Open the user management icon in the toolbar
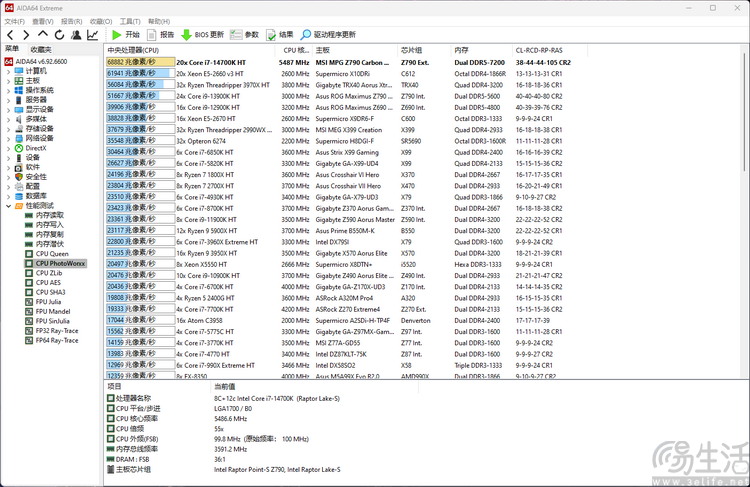Image resolution: width=750 pixels, height=487 pixels. [76, 34]
